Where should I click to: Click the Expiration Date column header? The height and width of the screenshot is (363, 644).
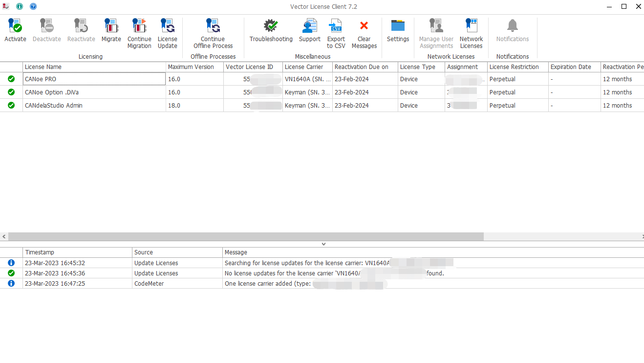coord(575,67)
